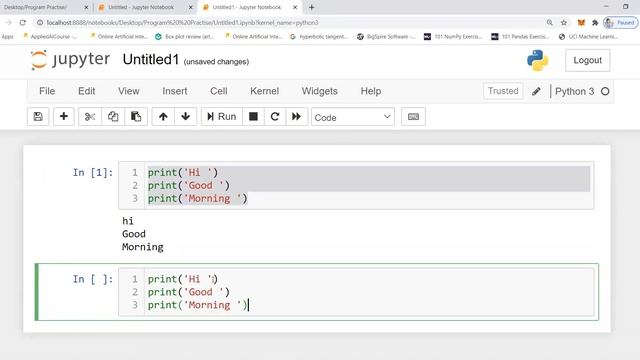Screen dimensions: 640x360
Task: Close the Untitled1 Jupyter Notebook tab
Action: pos(295,7)
